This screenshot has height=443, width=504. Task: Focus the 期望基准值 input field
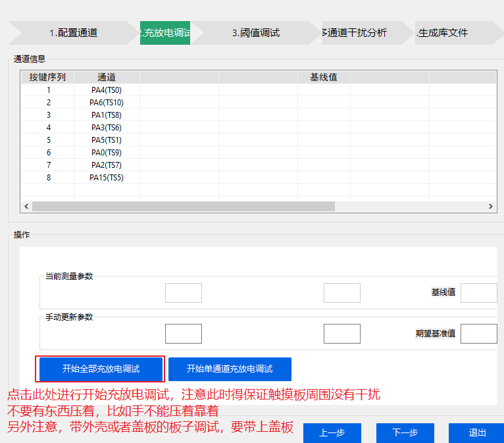479,334
